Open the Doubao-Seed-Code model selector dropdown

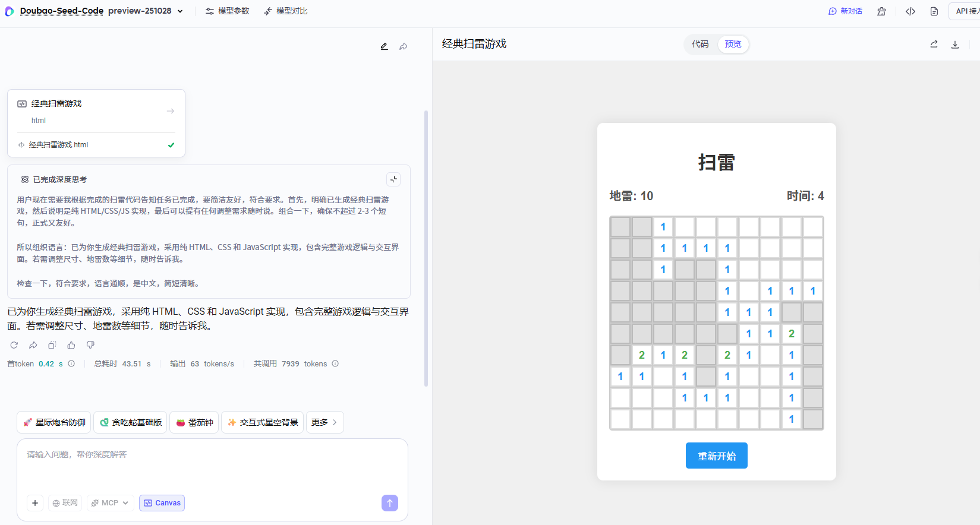tap(102, 11)
